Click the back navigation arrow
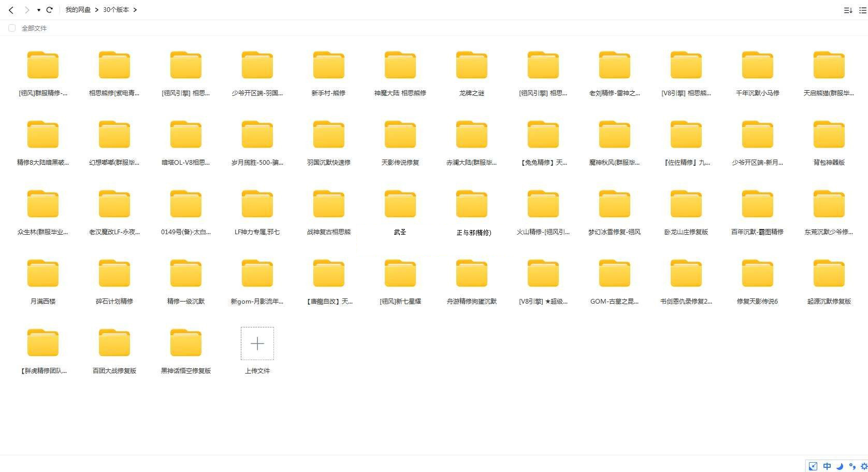Screen dimensions: 868x472 [11, 10]
